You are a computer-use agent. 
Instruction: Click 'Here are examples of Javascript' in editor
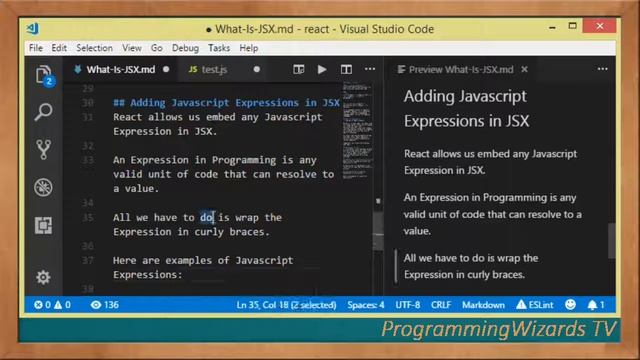(x=203, y=260)
